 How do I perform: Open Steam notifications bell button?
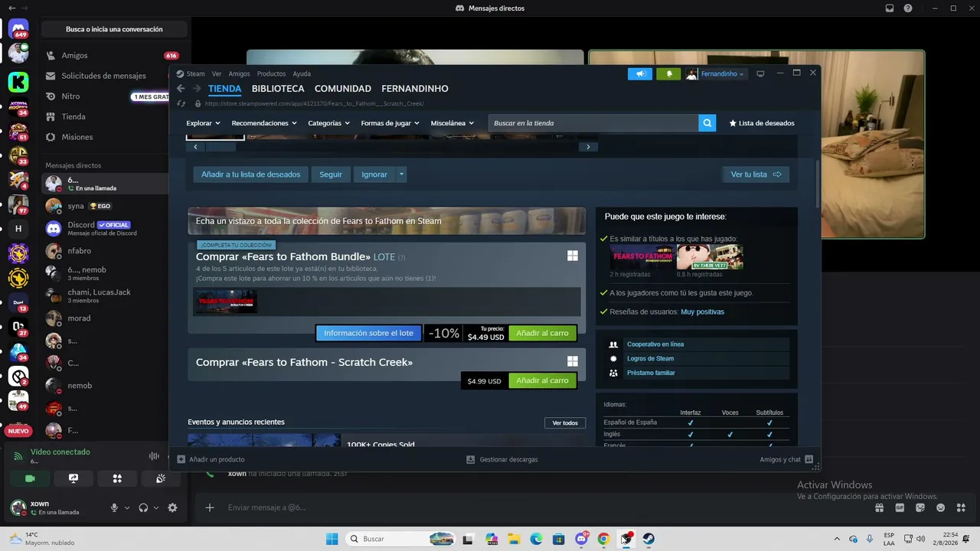pos(668,73)
